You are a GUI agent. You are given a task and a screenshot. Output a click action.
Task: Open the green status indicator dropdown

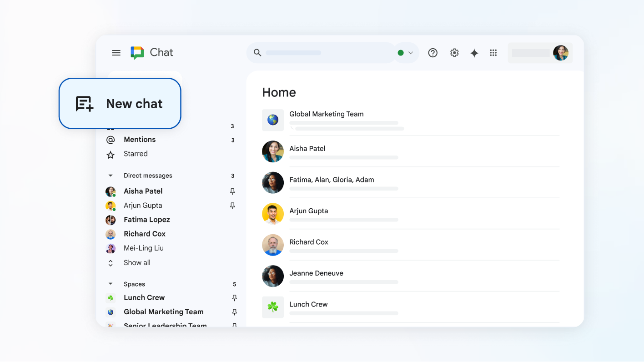tap(406, 53)
